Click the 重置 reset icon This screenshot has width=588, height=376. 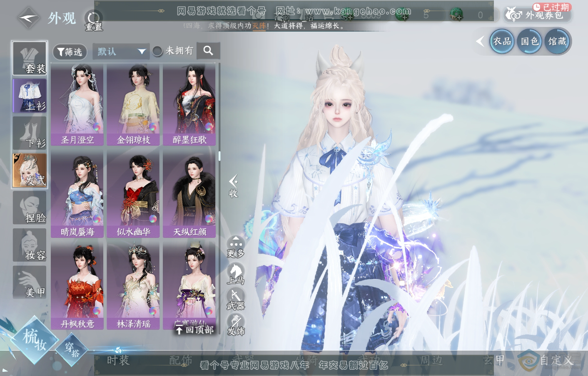pyautogui.click(x=93, y=20)
